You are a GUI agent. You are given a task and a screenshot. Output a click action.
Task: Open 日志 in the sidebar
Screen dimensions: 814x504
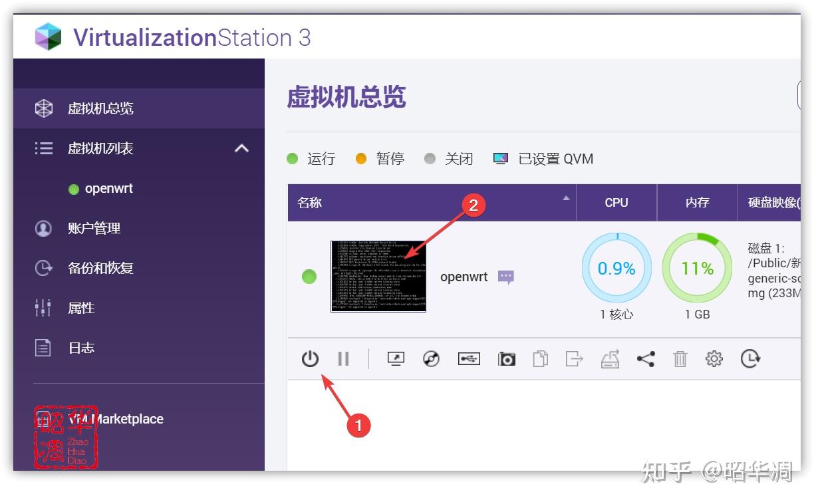[139, 348]
